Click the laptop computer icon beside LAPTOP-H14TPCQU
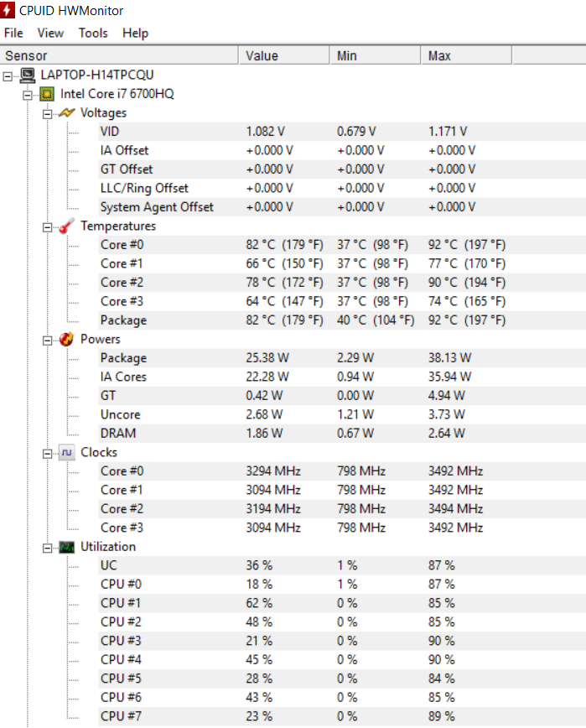 28,75
